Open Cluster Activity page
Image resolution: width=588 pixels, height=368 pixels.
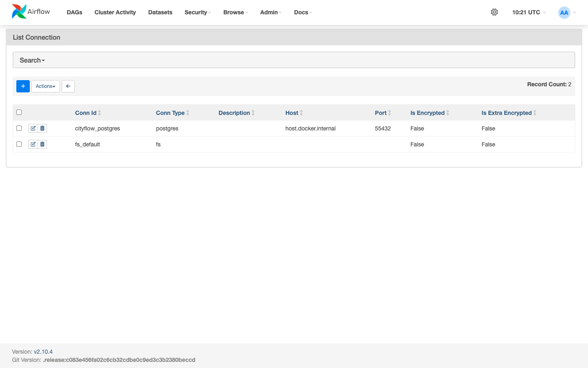[x=115, y=12]
